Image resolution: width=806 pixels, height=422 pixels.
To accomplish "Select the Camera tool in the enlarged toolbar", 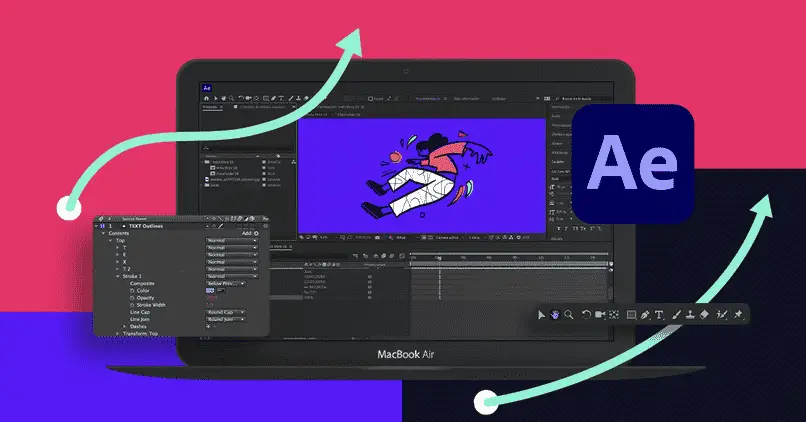I will pos(600,315).
